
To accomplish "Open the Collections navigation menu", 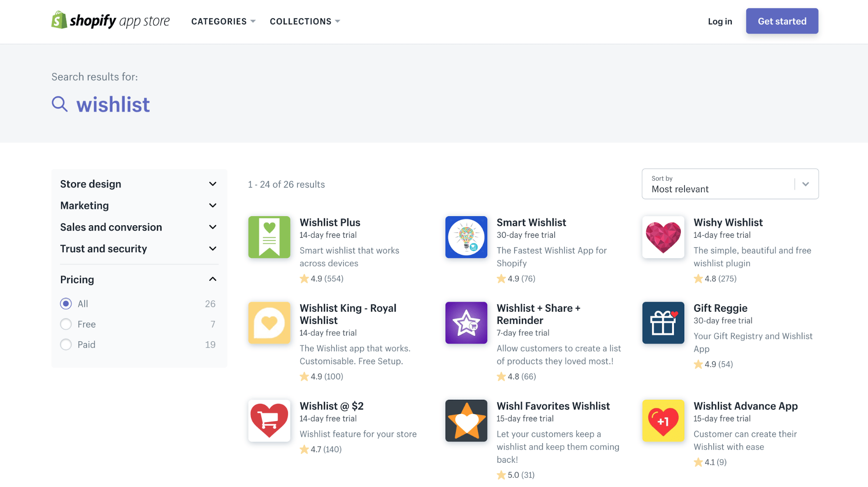I will pos(305,21).
